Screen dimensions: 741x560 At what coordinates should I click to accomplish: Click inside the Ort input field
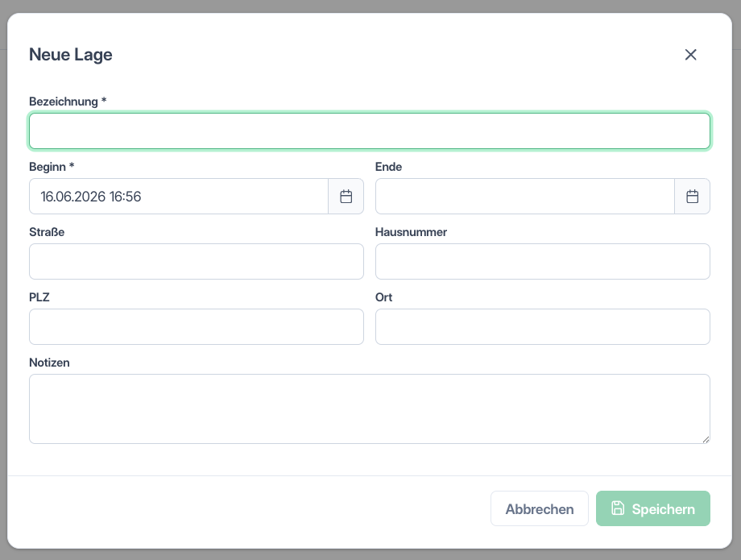(x=543, y=326)
